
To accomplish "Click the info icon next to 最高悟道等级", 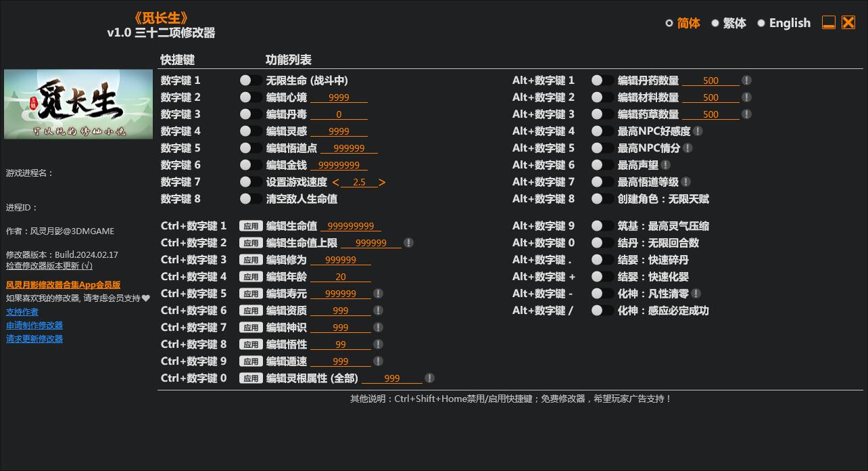I will click(685, 181).
